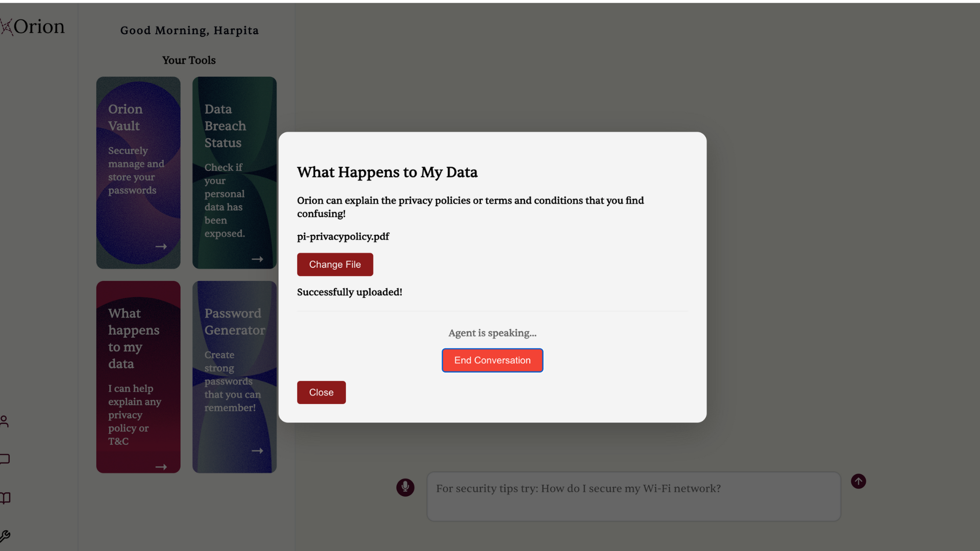Click the arrow on Orion Vault card
This screenshot has height=551, width=980.
161,247
